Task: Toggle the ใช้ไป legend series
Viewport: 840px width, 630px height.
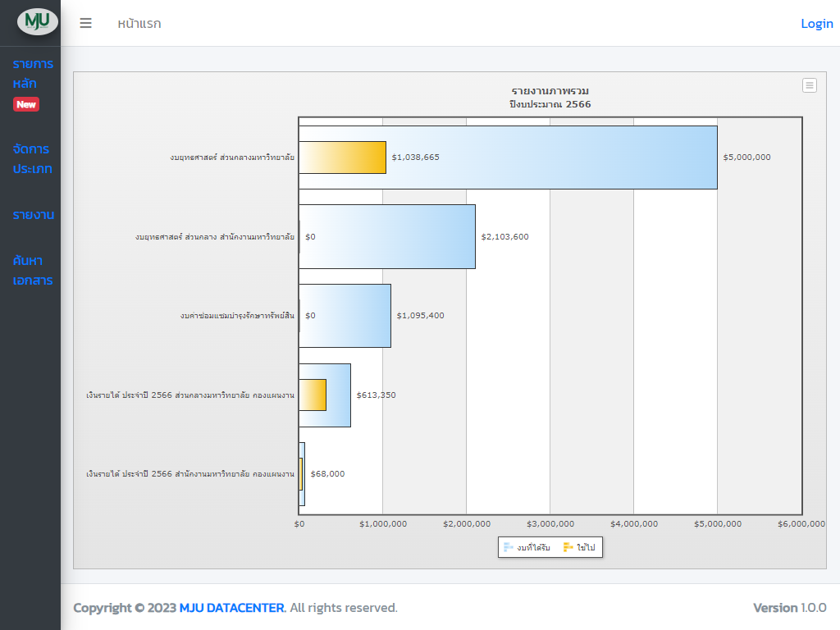Action: 585,547
